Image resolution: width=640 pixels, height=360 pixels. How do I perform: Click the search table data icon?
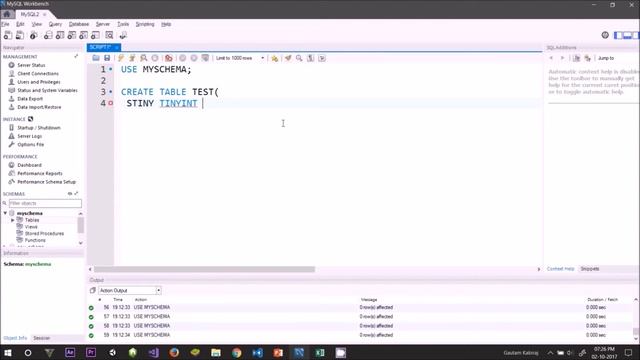point(109,36)
